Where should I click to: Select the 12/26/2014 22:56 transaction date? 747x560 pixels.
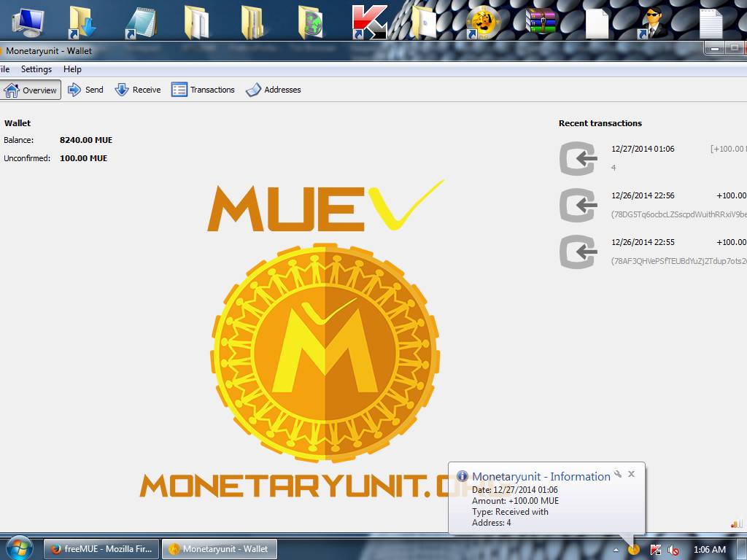[x=643, y=195]
